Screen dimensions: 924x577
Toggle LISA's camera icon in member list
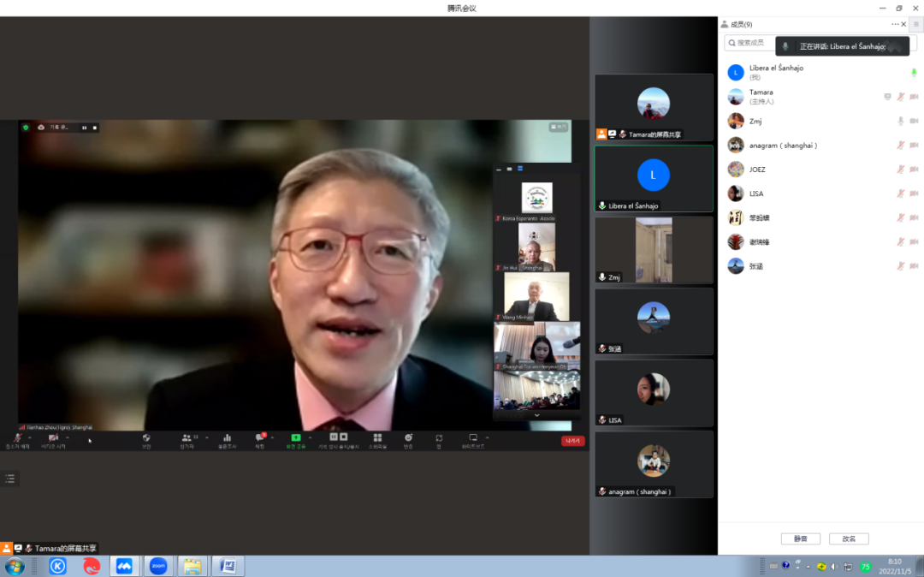(x=914, y=193)
